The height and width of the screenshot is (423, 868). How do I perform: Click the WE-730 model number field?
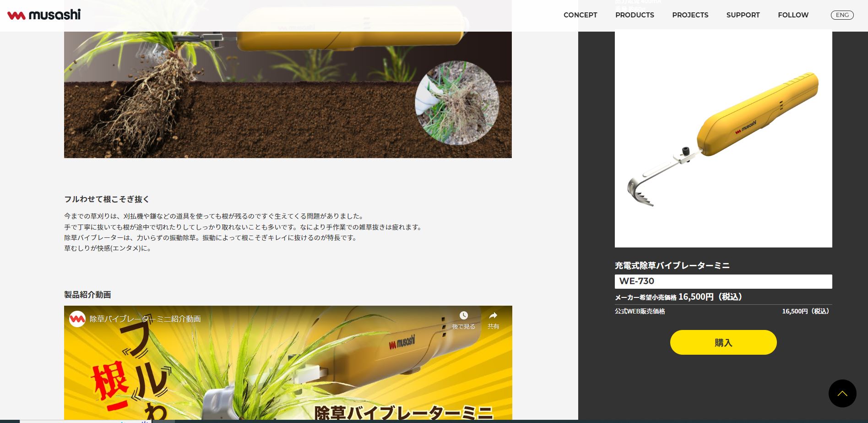pyautogui.click(x=723, y=281)
